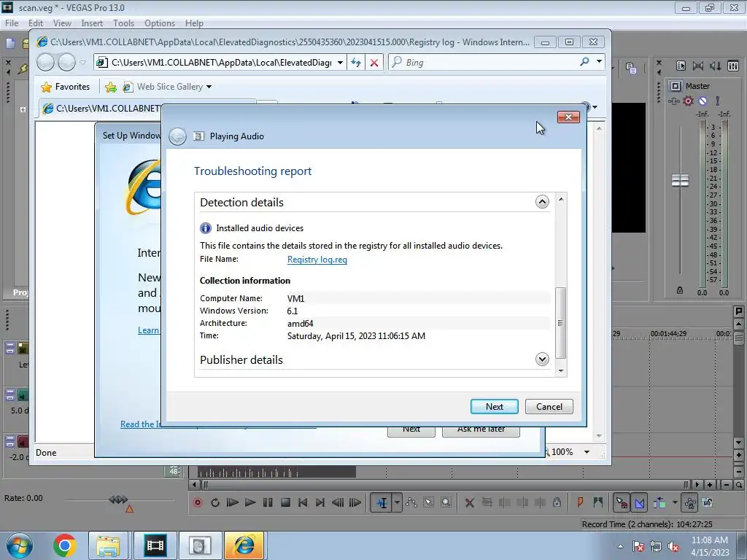Go to Start with the transport button
Image resolution: width=747 pixels, height=560 pixels.
tap(303, 502)
